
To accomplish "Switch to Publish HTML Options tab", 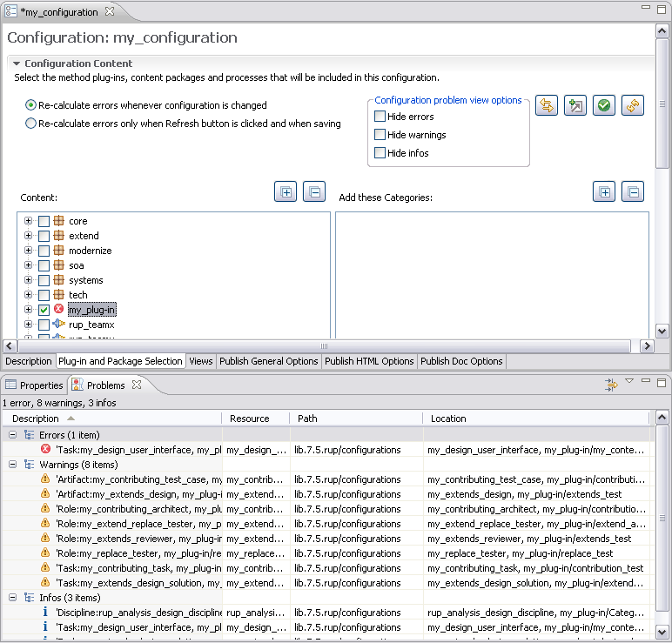I will coord(369,361).
